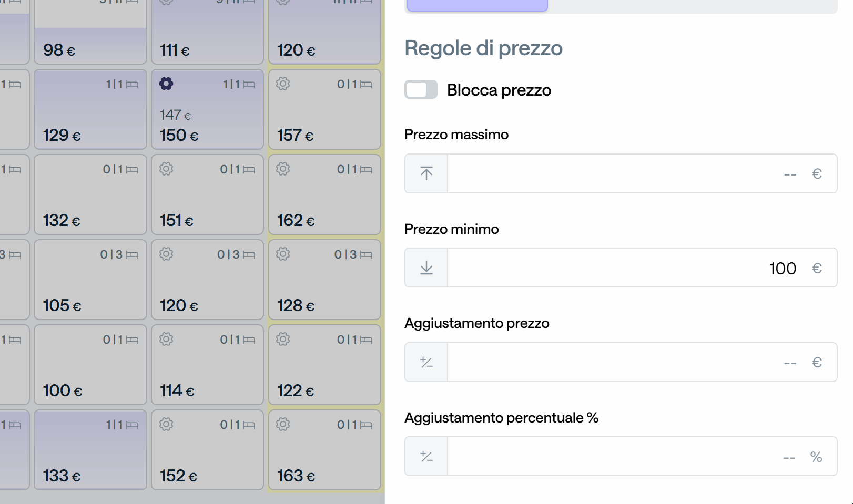
Task: Focus the Aggiustamento prezzo euro field
Action: [642, 362]
